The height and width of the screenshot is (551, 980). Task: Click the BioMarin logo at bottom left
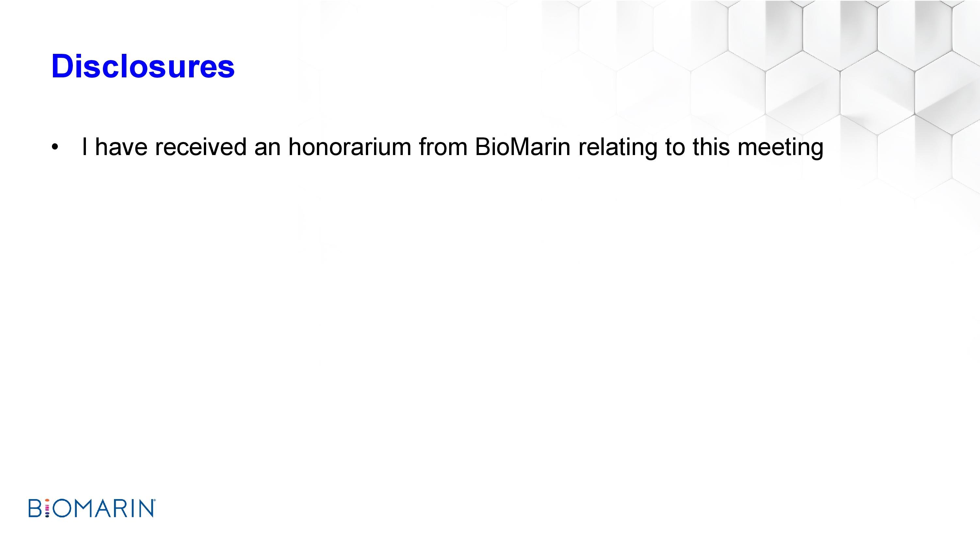[x=92, y=508]
